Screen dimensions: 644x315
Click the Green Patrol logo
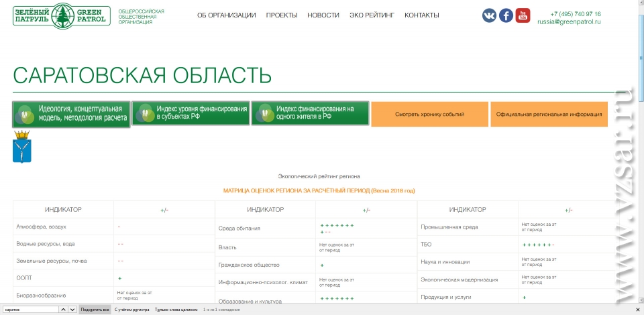pos(62,15)
